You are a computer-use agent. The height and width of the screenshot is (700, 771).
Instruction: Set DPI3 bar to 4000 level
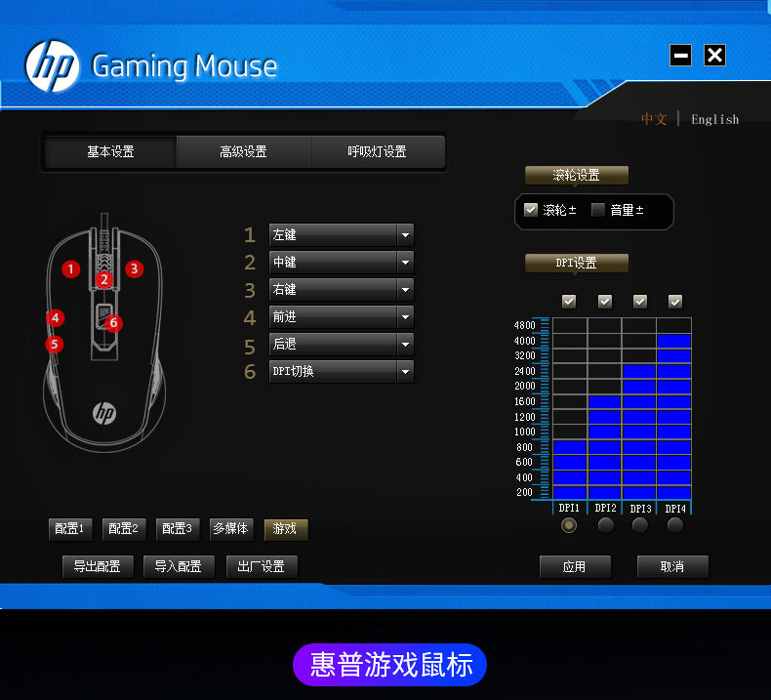(639, 341)
